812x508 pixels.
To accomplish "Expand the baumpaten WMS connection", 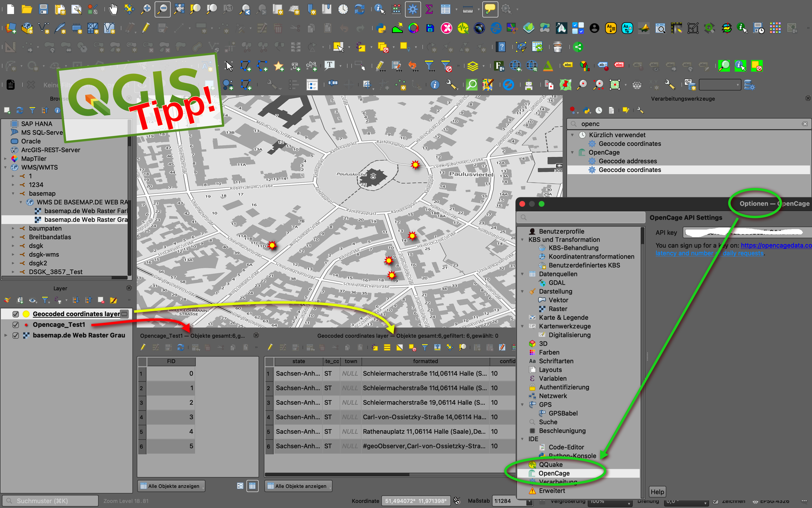I will [x=13, y=228].
